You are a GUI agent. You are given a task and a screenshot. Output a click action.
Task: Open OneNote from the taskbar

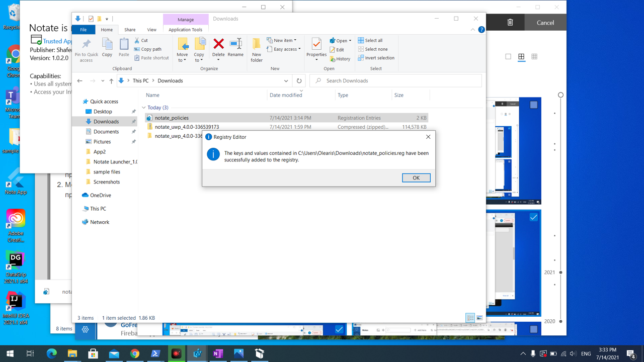coord(218,353)
